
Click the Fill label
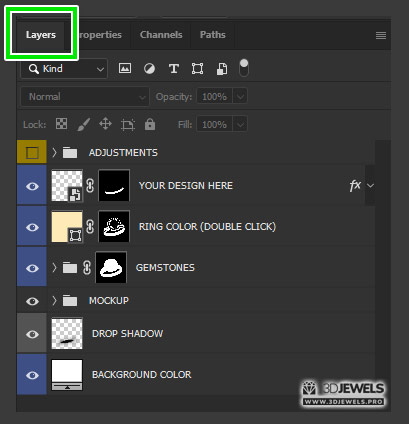[x=185, y=125]
